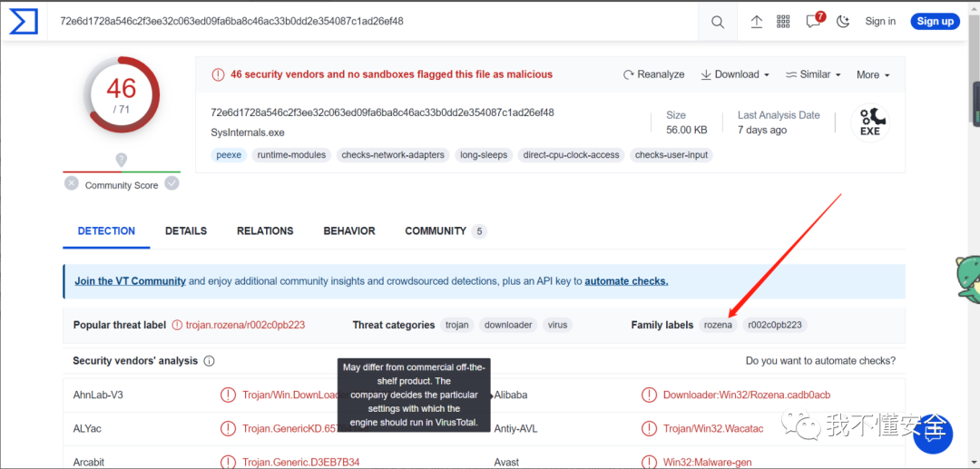Image resolution: width=980 pixels, height=469 pixels.
Task: Open the notifications chat icon
Action: [x=813, y=22]
